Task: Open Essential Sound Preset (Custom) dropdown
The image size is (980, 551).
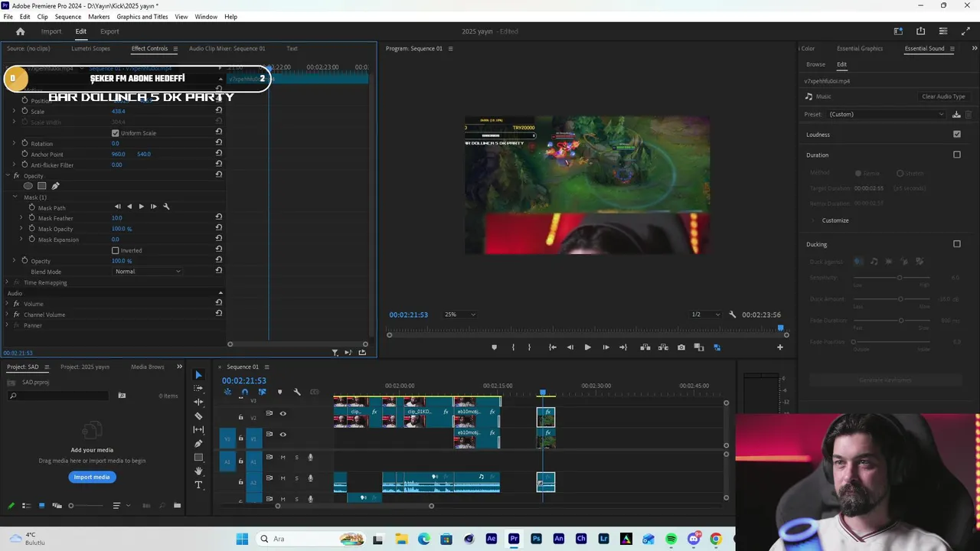Action: pyautogui.click(x=887, y=115)
